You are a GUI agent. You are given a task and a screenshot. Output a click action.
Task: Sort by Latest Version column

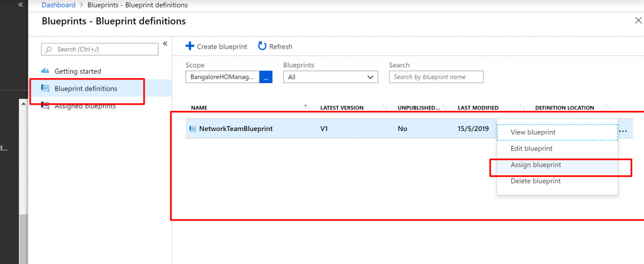(x=384, y=108)
